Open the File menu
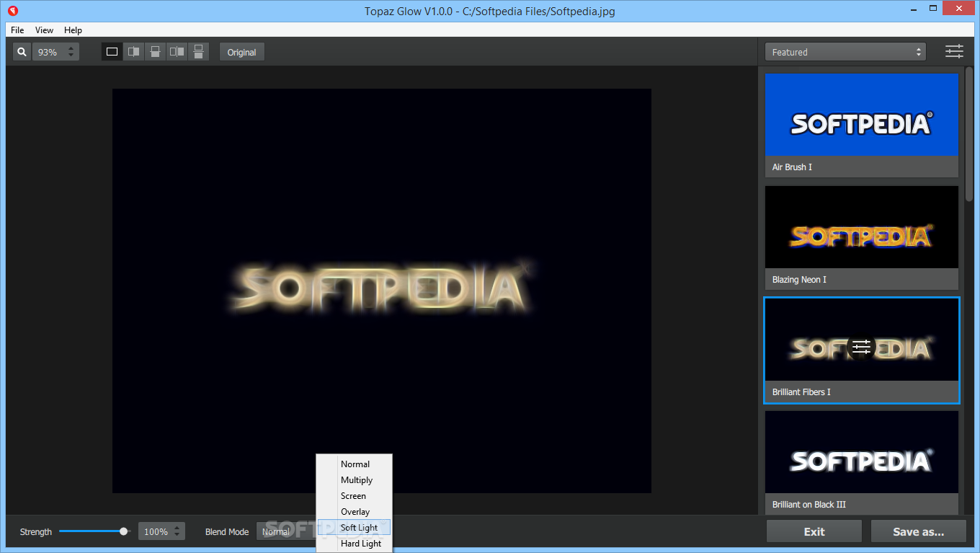This screenshot has width=980, height=553. point(17,30)
